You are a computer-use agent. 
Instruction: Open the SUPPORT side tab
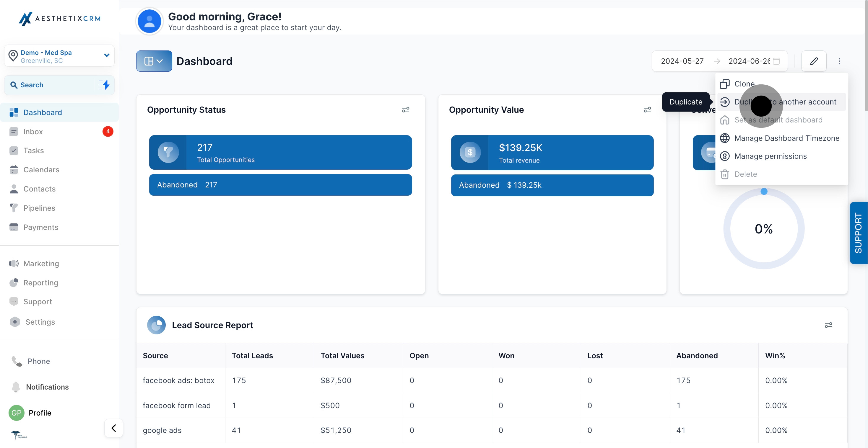point(858,233)
